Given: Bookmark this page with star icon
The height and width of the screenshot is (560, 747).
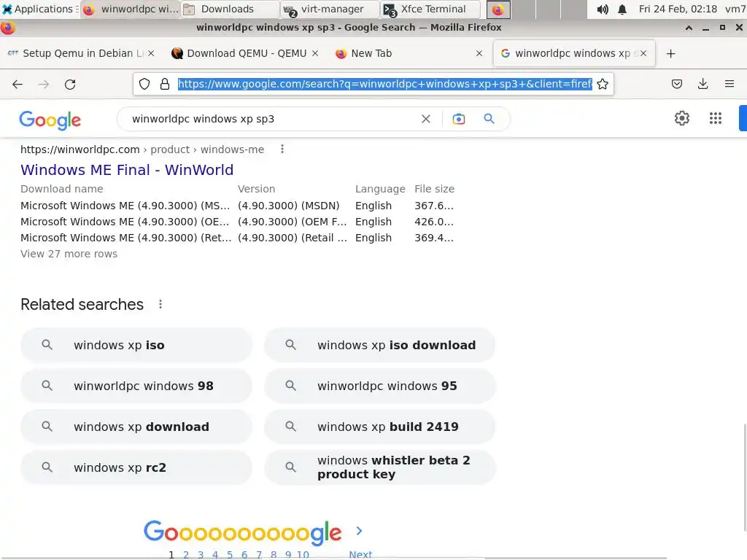Looking at the screenshot, I should [x=603, y=85].
